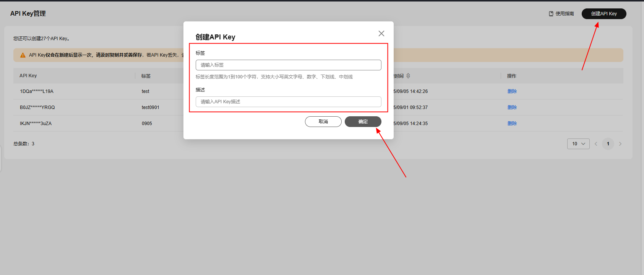Click the 创建API Key dialog title
The width and height of the screenshot is (644, 275).
216,37
